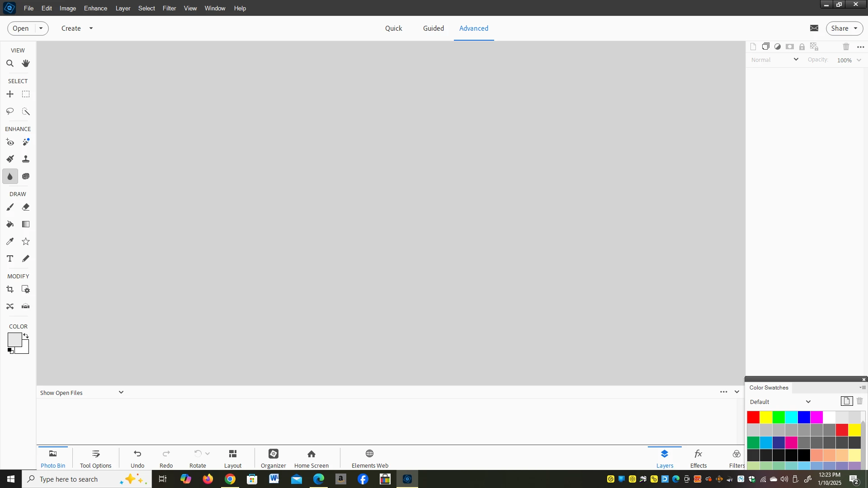The height and width of the screenshot is (488, 868).
Task: Choose the Eraser tool
Action: click(26, 207)
